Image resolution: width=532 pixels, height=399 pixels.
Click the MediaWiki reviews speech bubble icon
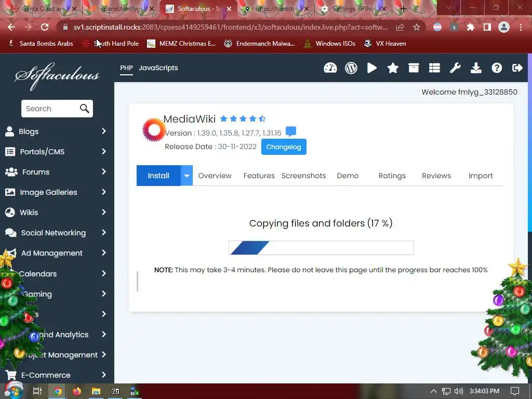click(x=291, y=131)
